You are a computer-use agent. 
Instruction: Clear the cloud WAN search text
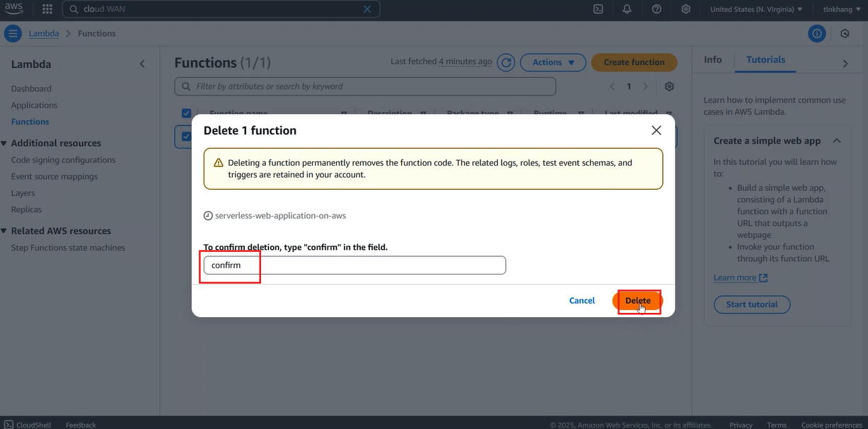click(367, 9)
